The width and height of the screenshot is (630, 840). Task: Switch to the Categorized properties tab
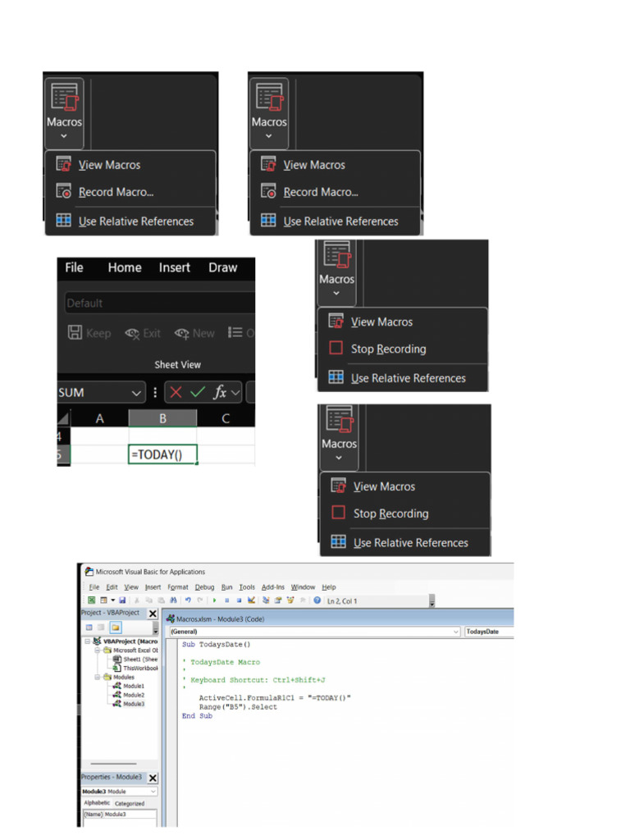[x=130, y=803]
